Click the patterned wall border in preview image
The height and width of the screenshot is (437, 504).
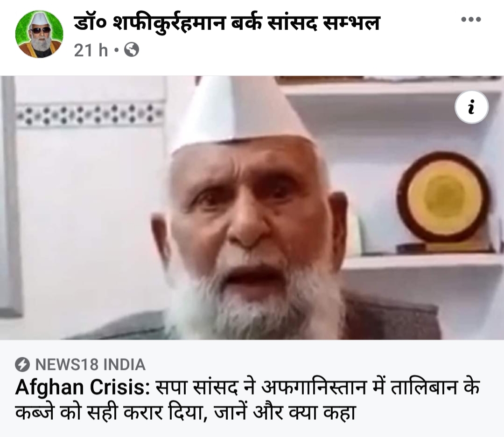point(91,115)
